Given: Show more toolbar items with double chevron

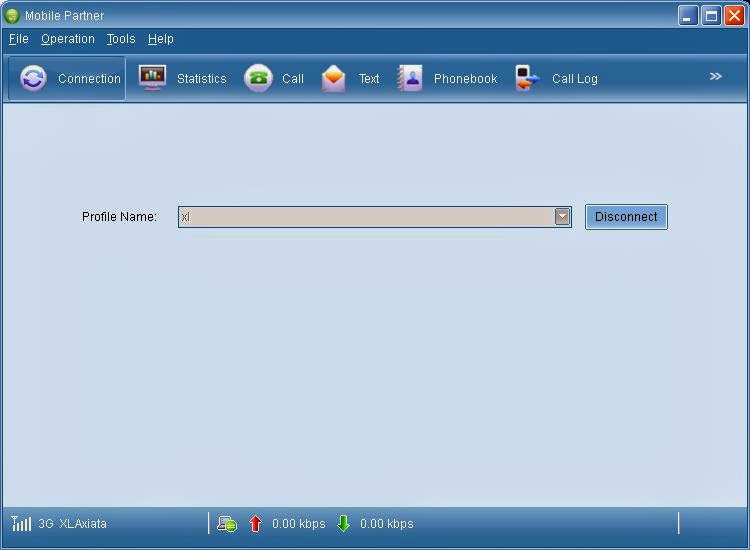Looking at the screenshot, I should [x=716, y=77].
